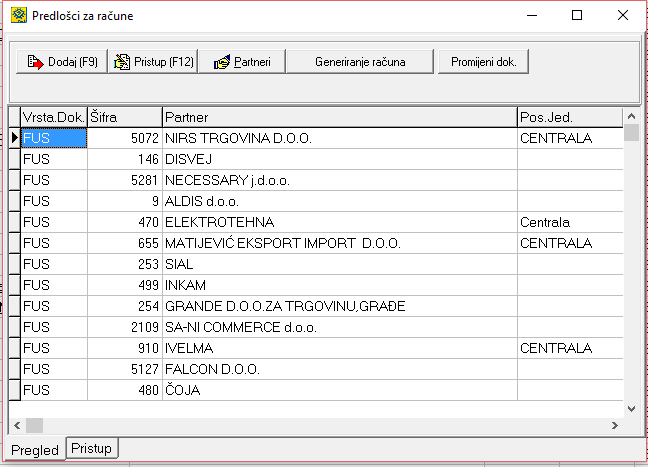
Task: Click highlighted FUS cell in first row
Action: [54, 138]
